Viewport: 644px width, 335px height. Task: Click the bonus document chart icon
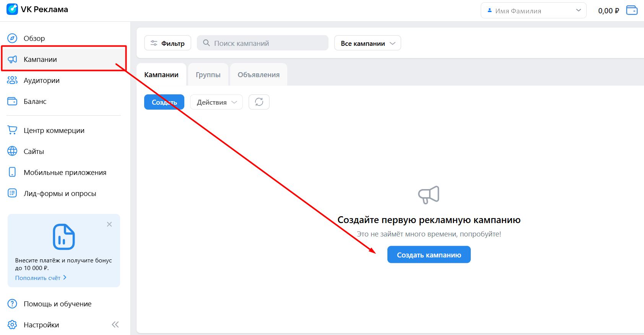pos(63,237)
